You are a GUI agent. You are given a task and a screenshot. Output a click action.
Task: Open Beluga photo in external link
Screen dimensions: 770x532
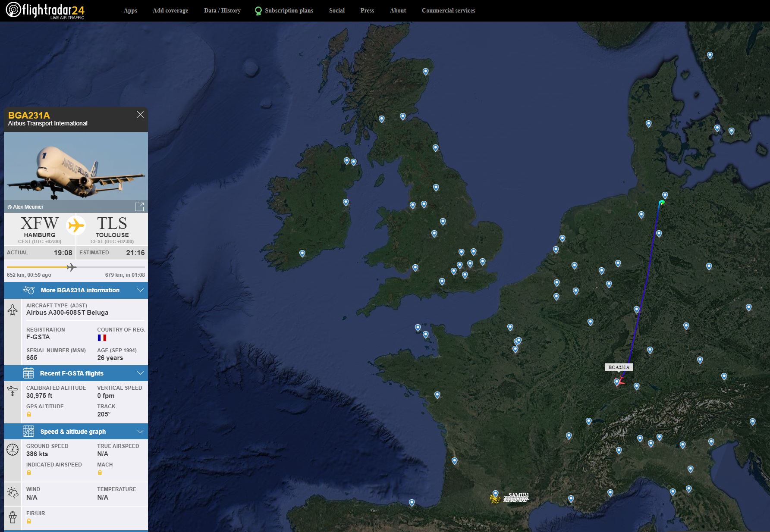[139, 207]
